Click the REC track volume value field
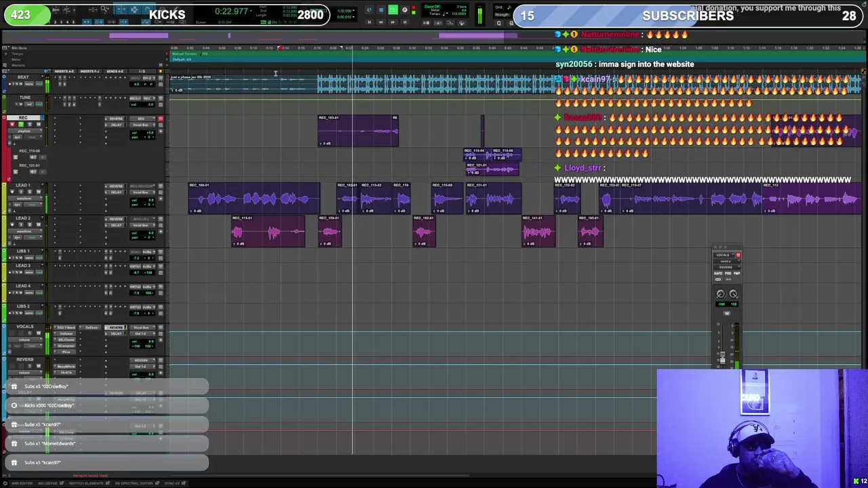868x488 pixels. tap(142, 133)
